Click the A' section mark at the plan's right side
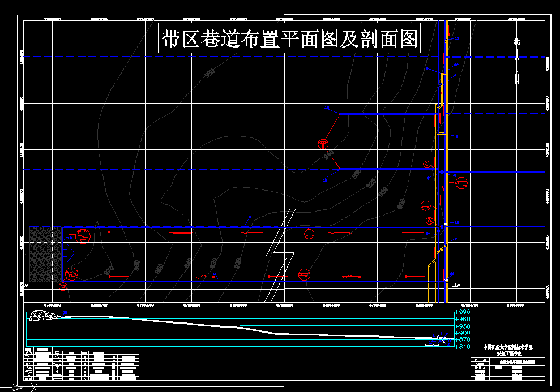The width and height of the screenshot is (560, 392). coord(457,285)
